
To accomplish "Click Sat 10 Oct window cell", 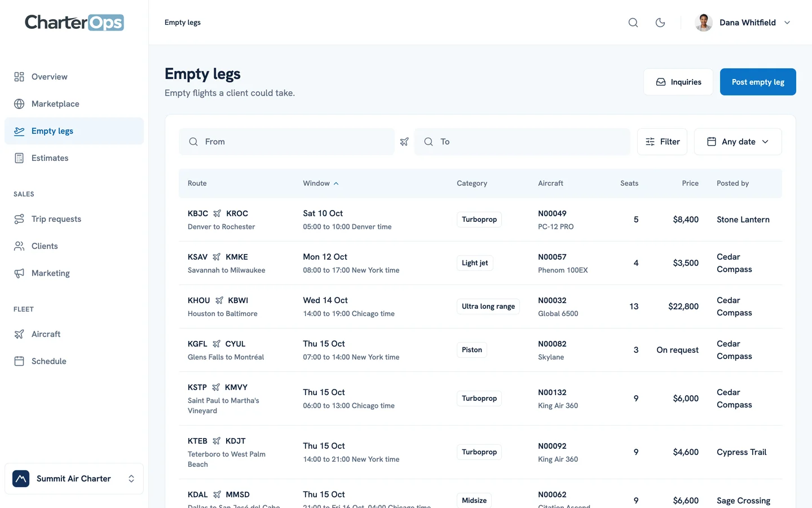I will (347, 220).
